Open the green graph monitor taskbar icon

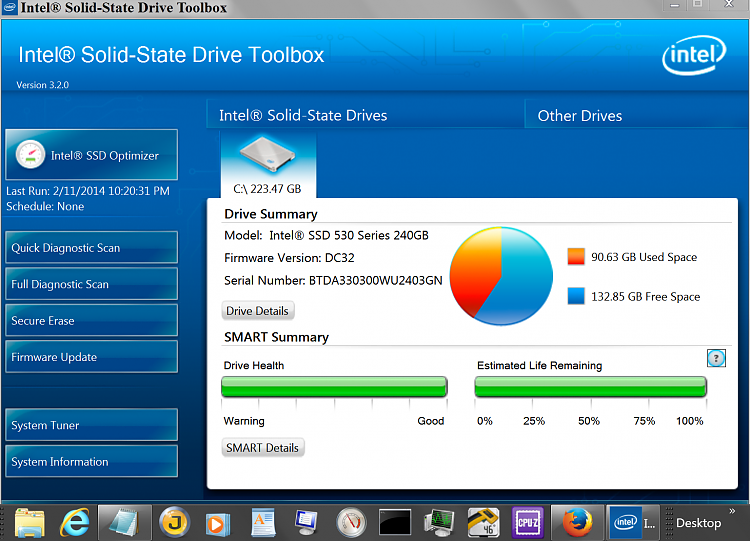point(439,522)
